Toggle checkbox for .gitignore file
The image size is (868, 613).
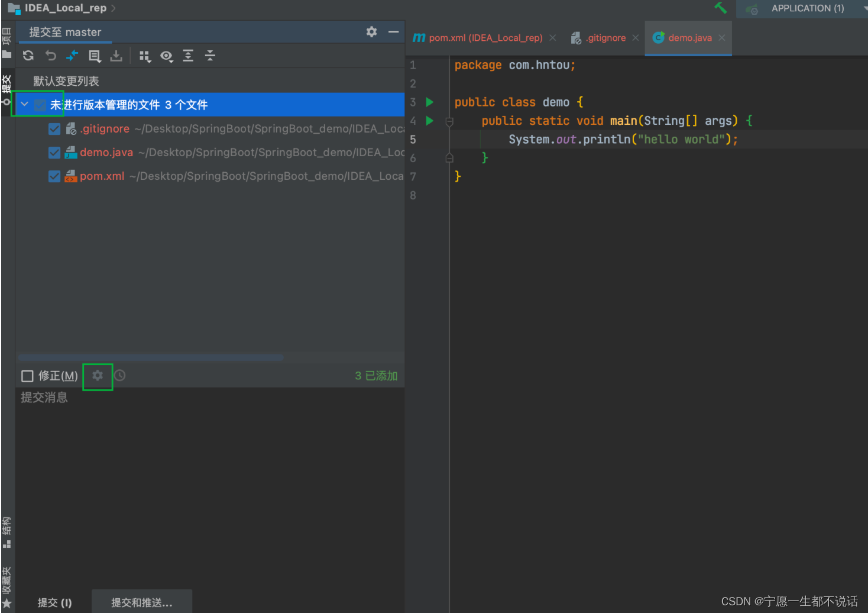54,129
